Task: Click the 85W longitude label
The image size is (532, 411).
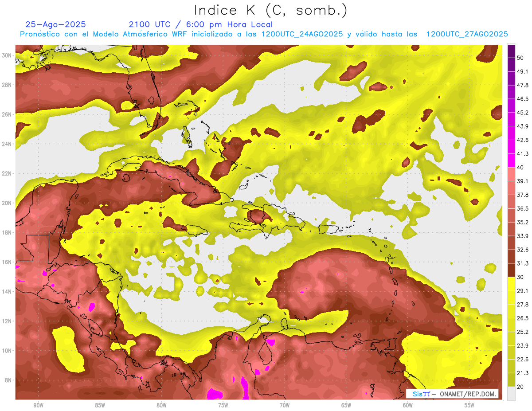Action: 100,405
